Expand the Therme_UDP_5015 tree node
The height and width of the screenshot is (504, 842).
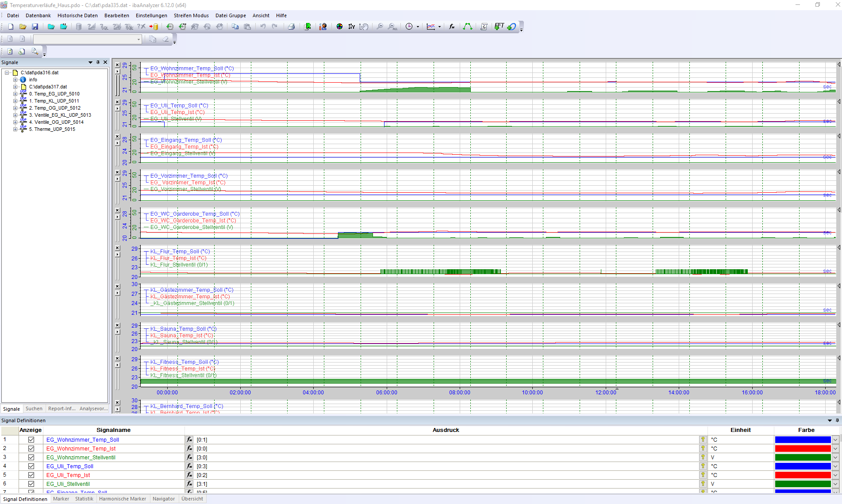pyautogui.click(x=15, y=129)
